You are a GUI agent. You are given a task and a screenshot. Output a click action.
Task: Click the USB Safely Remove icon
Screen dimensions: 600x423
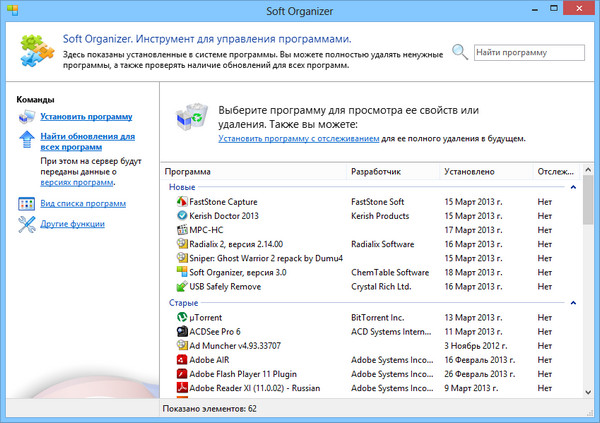point(181,286)
